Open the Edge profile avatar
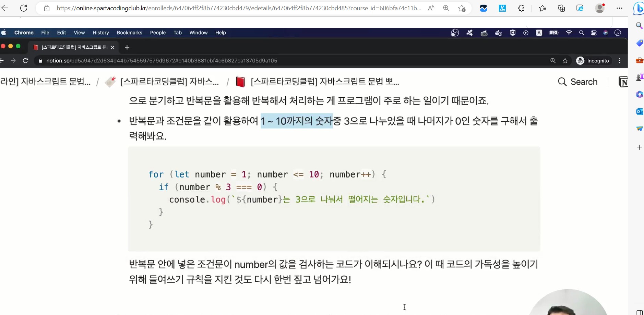Screen dimensions: 644x315 (x=600, y=8)
